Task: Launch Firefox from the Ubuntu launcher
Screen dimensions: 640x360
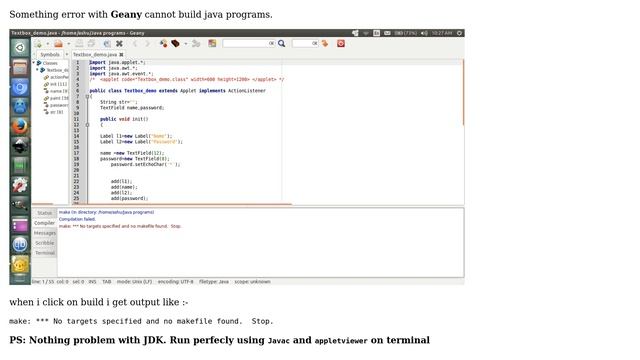Action: pos(20,127)
